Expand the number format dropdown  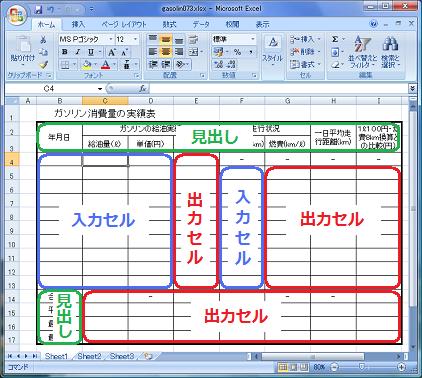pyautogui.click(x=253, y=39)
